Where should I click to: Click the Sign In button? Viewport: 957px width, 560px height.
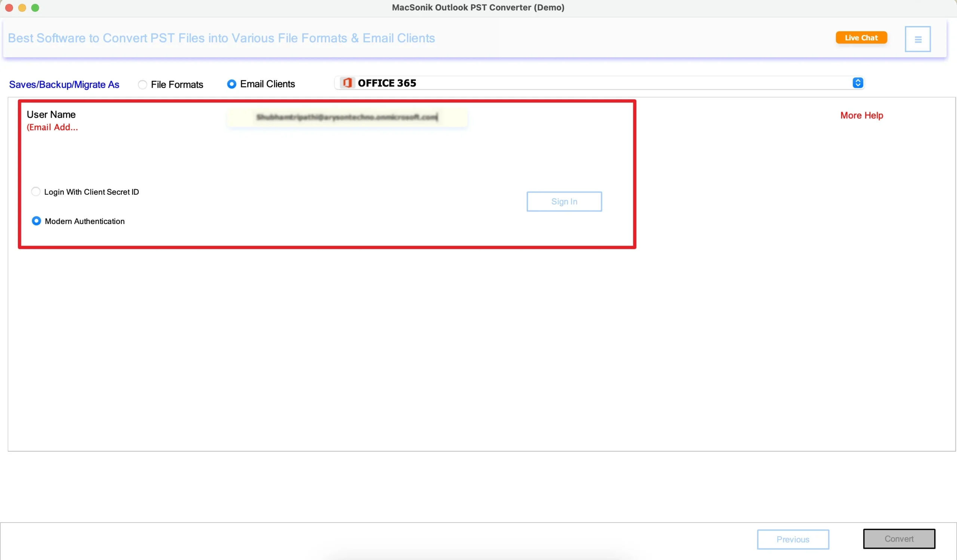564,201
